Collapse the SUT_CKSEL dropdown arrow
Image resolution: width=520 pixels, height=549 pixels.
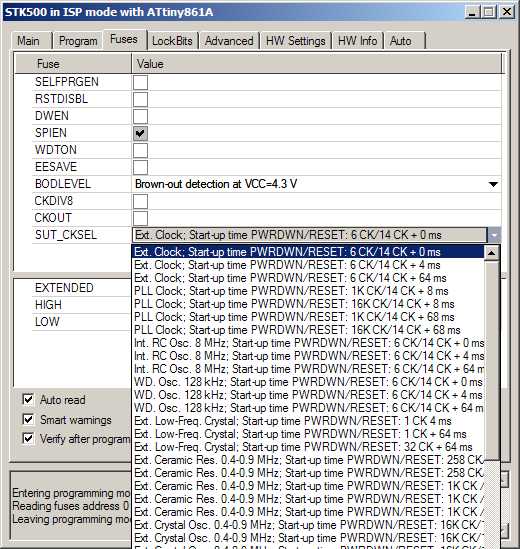click(494, 235)
